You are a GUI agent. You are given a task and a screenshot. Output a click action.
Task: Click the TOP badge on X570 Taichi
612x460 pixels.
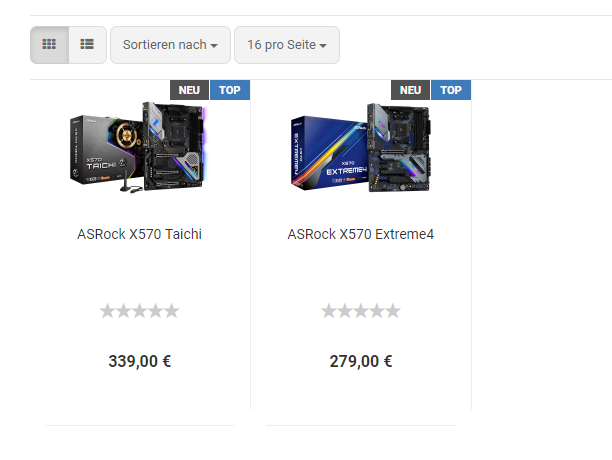(x=230, y=90)
